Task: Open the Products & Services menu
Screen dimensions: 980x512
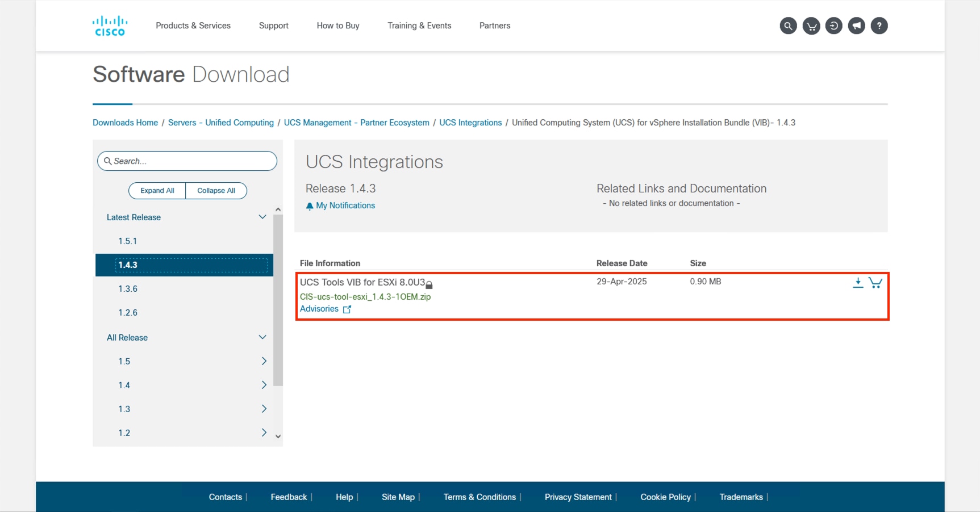Action: (x=193, y=26)
